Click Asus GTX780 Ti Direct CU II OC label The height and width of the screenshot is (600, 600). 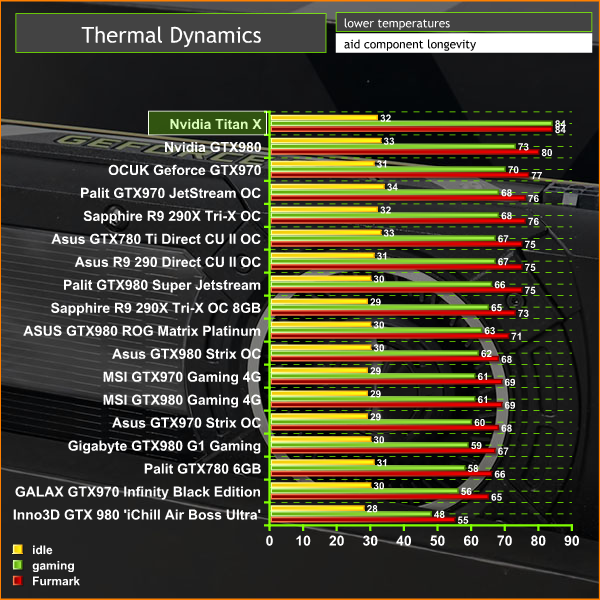156,239
